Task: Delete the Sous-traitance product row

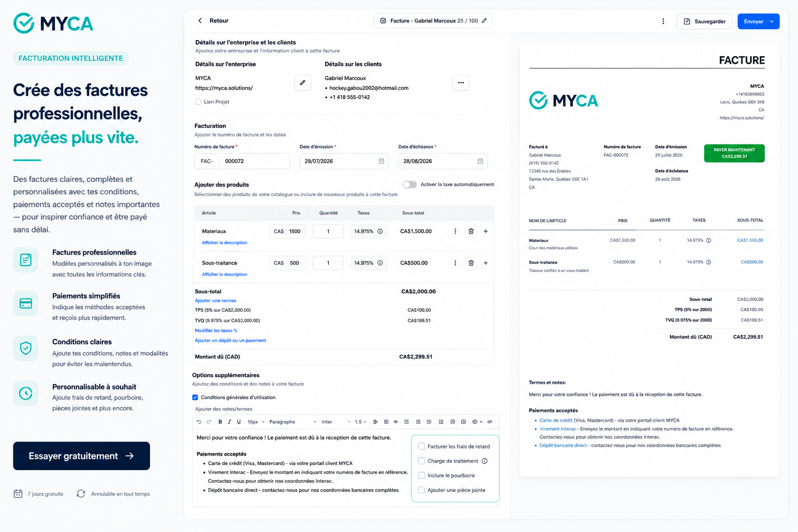Action: pos(471,263)
